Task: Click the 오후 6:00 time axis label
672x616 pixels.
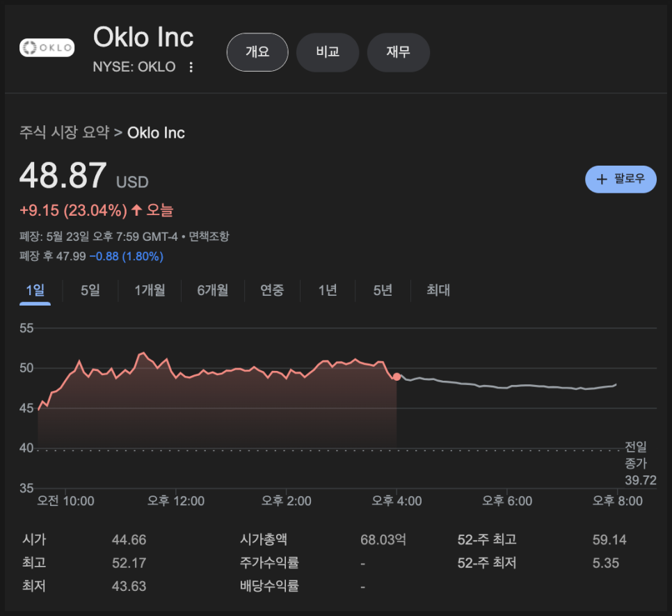Action: (x=507, y=500)
